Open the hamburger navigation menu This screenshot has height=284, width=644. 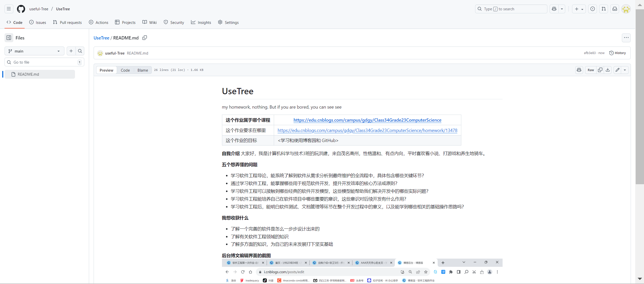click(x=9, y=9)
